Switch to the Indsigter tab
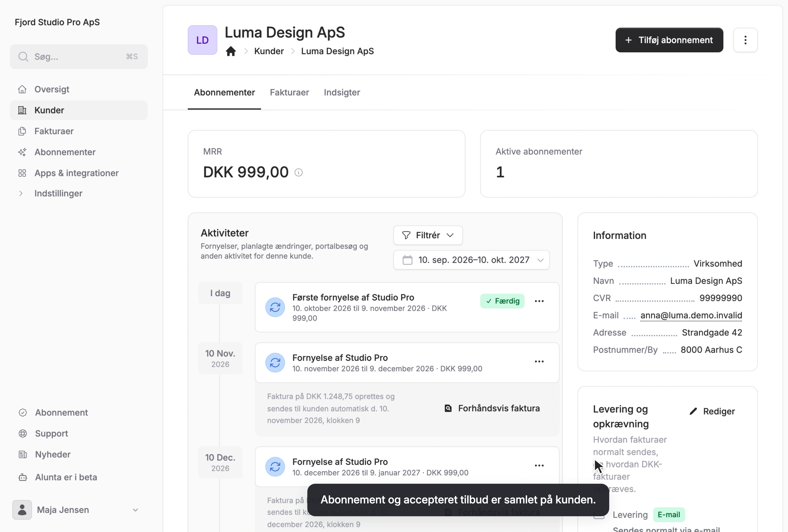Image resolution: width=788 pixels, height=532 pixels. point(342,93)
